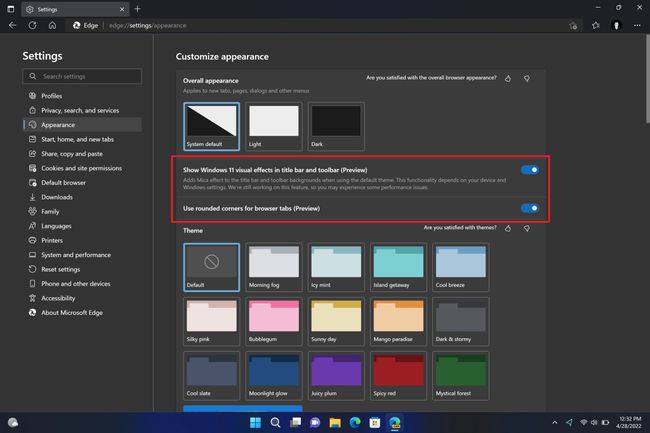Open Profiles settings section
The width and height of the screenshot is (650, 433).
82,96
